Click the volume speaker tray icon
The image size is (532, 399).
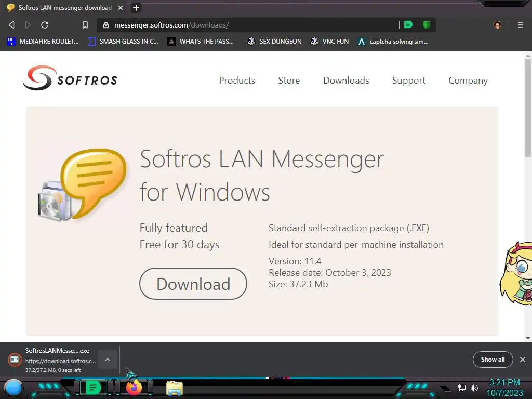click(x=474, y=388)
